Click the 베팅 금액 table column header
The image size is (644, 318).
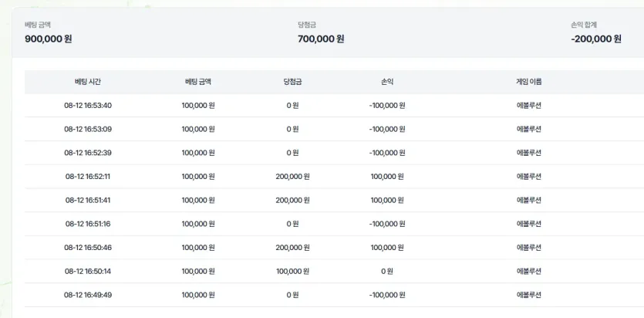tap(198, 82)
